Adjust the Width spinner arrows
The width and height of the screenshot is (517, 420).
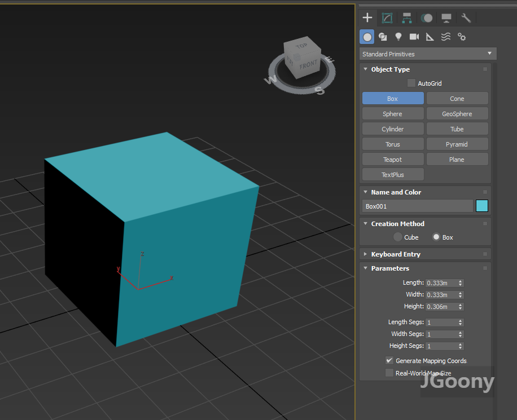tap(461, 294)
